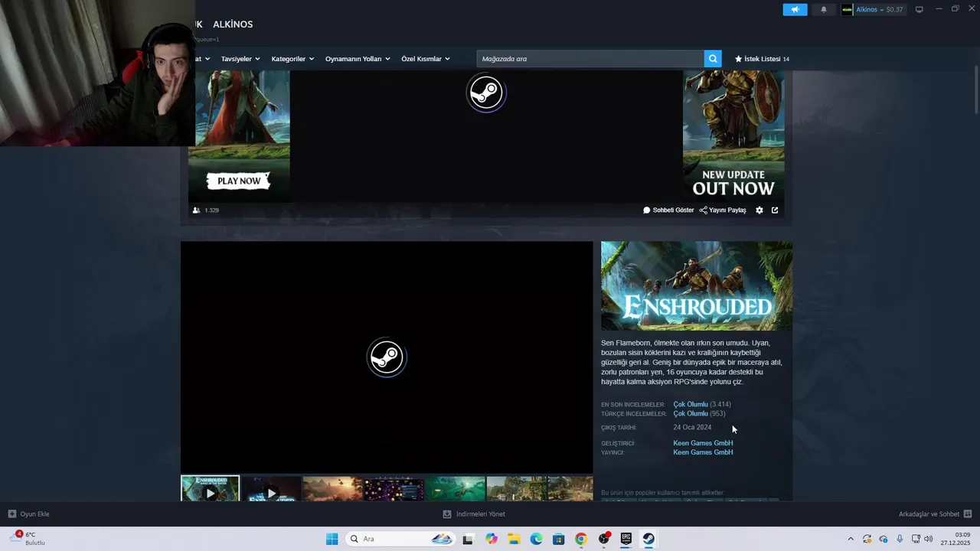Select the skill tree screenshot thumbnail
980x551 pixels.
pyautogui.click(x=394, y=489)
